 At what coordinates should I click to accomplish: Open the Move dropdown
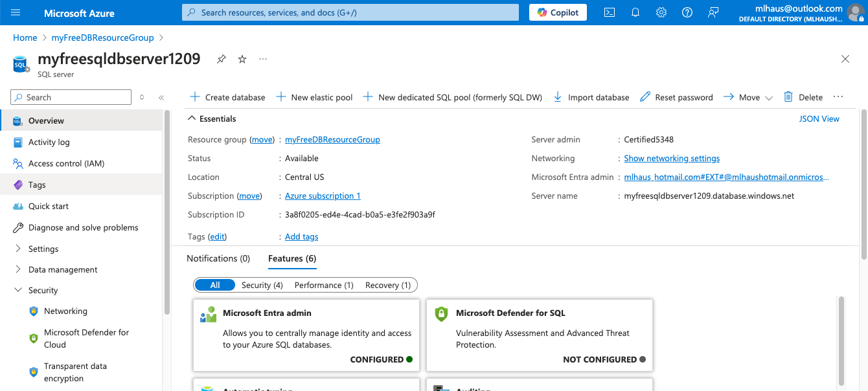pos(748,97)
